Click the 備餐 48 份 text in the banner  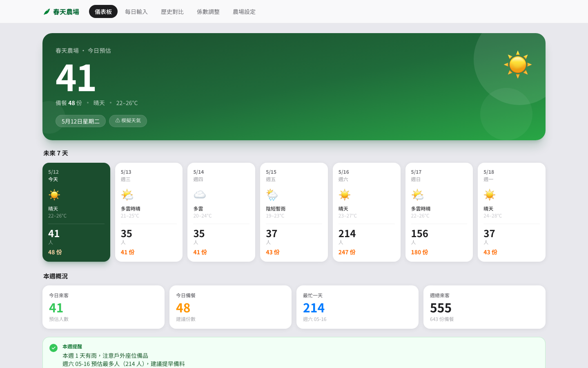pyautogui.click(x=69, y=103)
